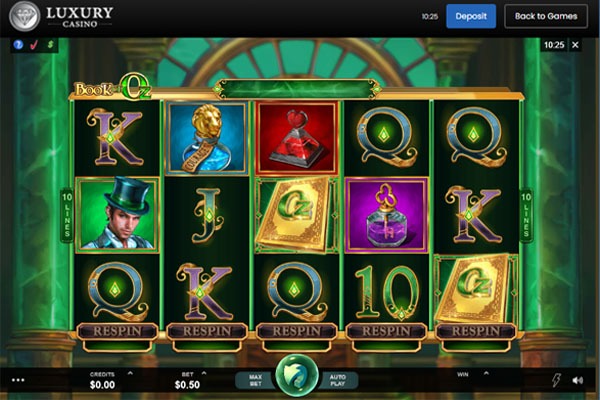The image size is (600, 400).
Task: Expand the Credits arrow
Action: click(130, 373)
